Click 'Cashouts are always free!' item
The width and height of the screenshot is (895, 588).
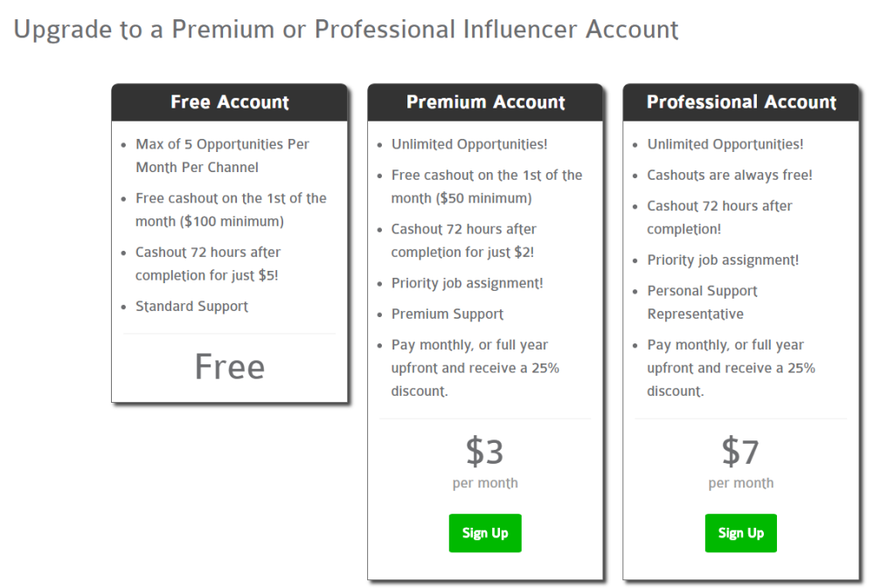730,175
